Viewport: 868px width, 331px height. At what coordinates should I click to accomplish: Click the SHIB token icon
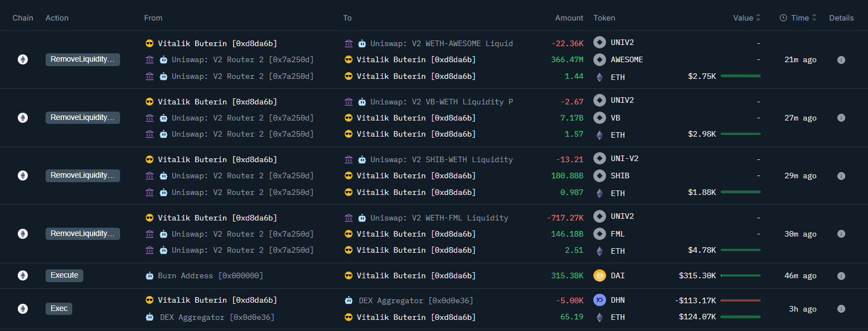tap(599, 175)
